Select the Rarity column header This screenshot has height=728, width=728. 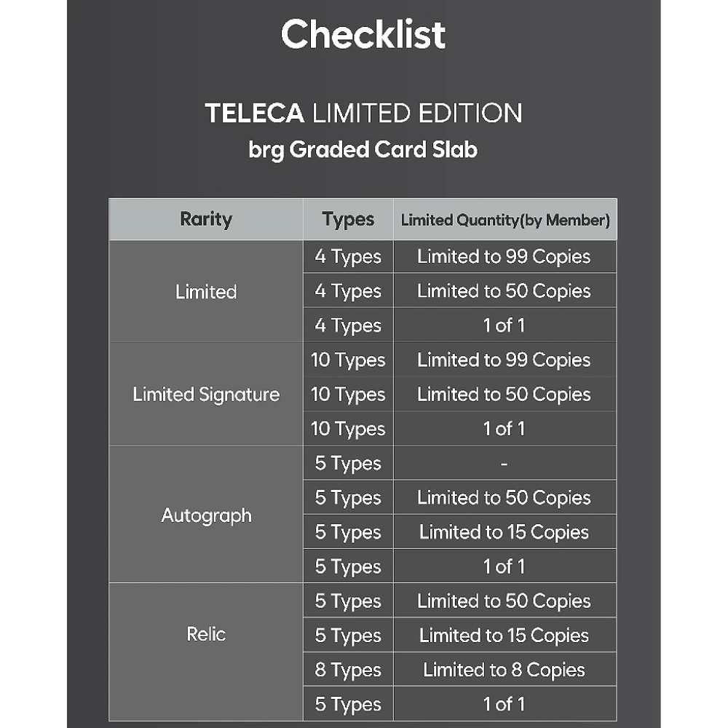[206, 219]
